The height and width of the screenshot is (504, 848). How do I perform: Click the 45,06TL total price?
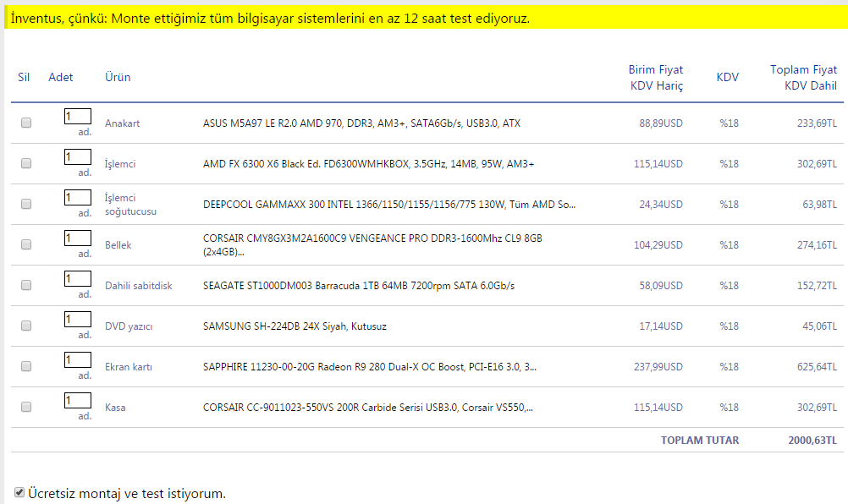click(819, 326)
